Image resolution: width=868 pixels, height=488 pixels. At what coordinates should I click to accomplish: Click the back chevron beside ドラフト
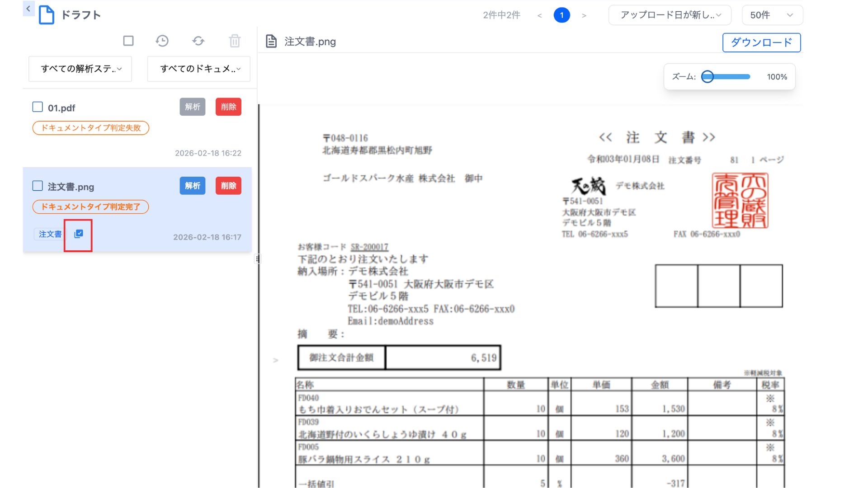point(28,9)
